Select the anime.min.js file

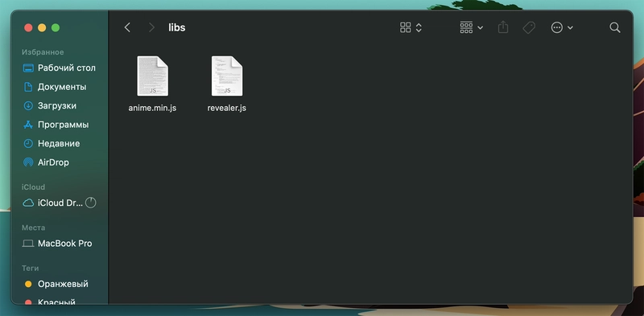pyautogui.click(x=152, y=84)
